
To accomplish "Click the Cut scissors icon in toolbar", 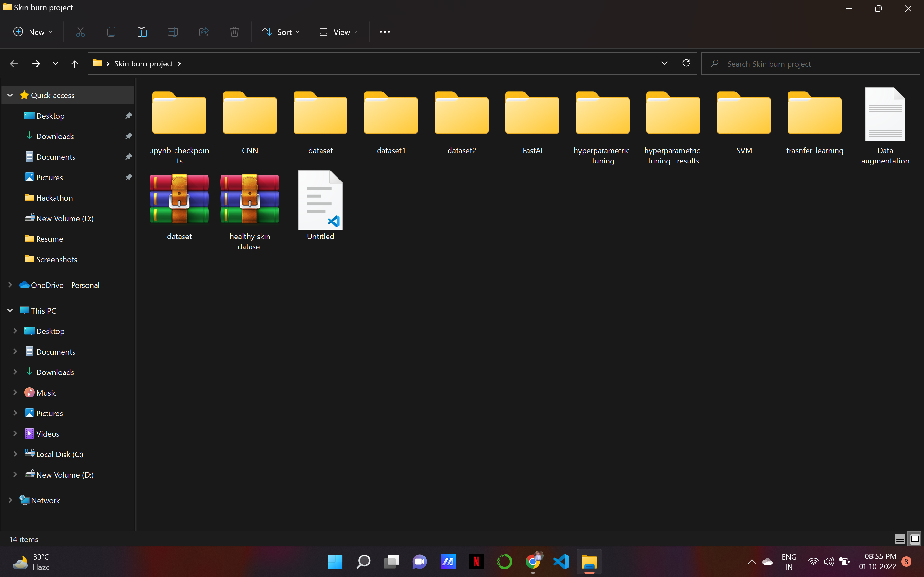I will [x=80, y=32].
